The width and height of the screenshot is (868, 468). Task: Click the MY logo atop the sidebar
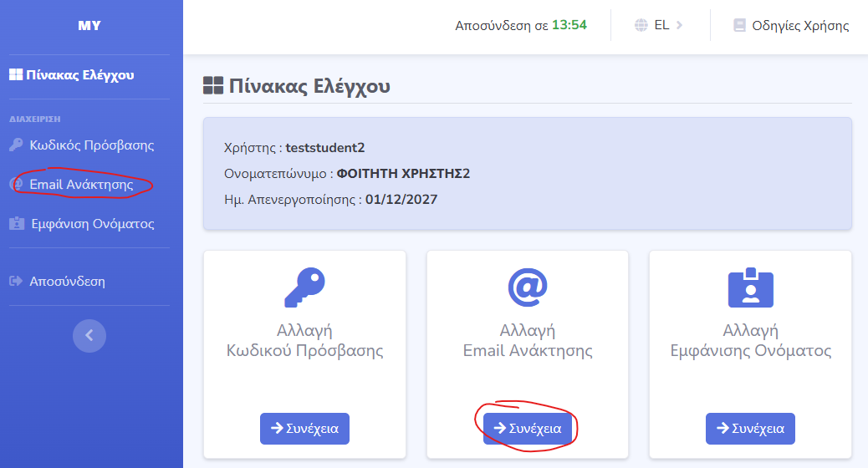89,25
